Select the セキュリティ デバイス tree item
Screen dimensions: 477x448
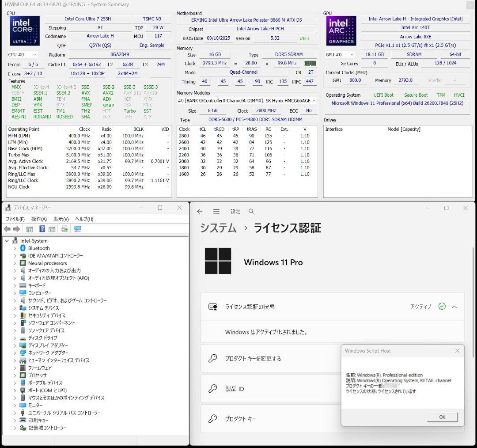46,315
